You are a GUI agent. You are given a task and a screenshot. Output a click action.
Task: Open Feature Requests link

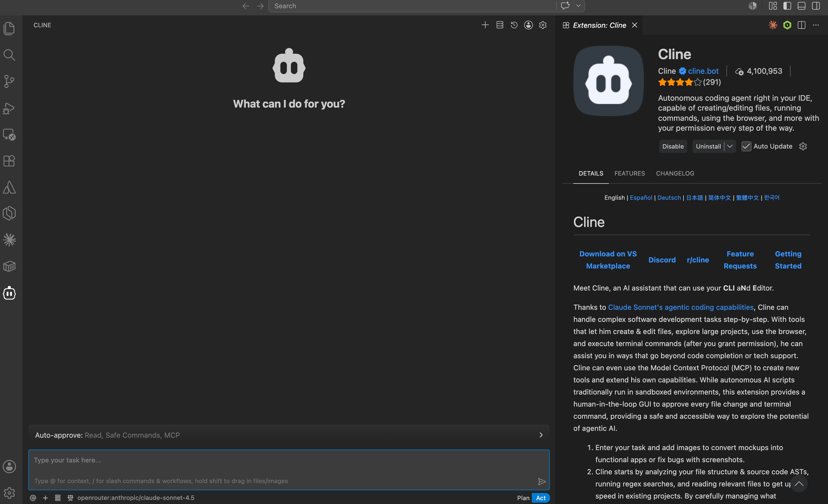tap(740, 260)
